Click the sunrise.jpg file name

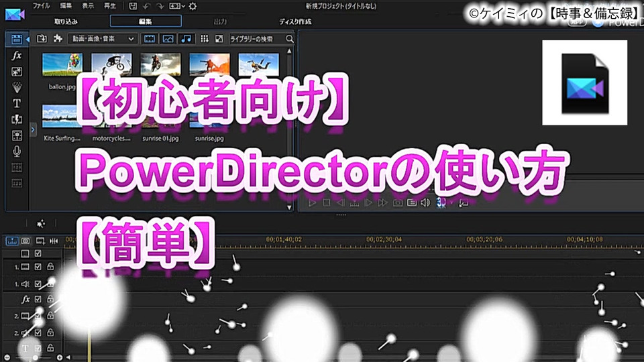[209, 138]
